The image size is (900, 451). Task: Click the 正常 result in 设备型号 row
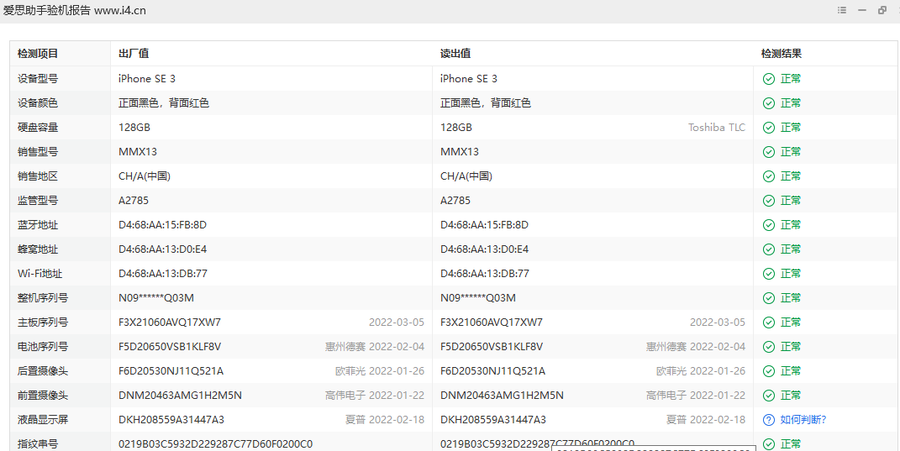pyautogui.click(x=790, y=79)
